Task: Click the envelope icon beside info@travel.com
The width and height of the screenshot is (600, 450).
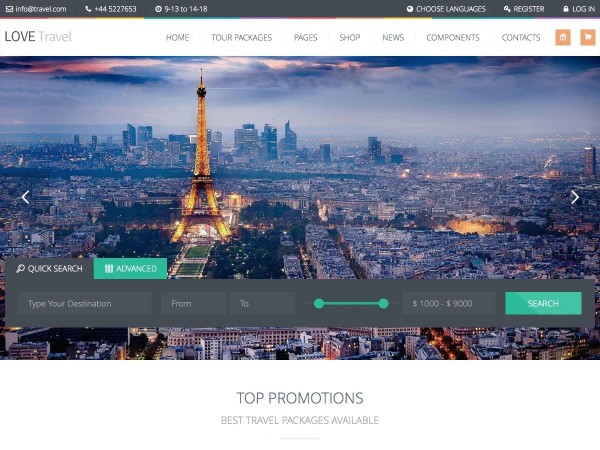Action: pos(9,9)
